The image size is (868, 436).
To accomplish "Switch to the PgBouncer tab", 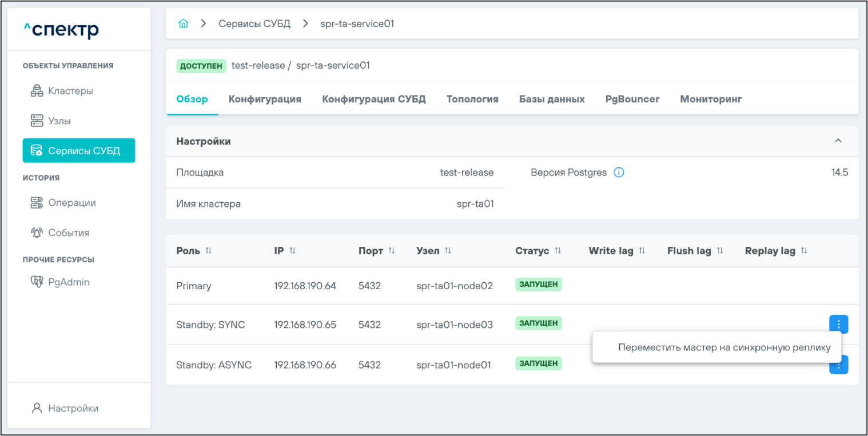I will point(632,99).
